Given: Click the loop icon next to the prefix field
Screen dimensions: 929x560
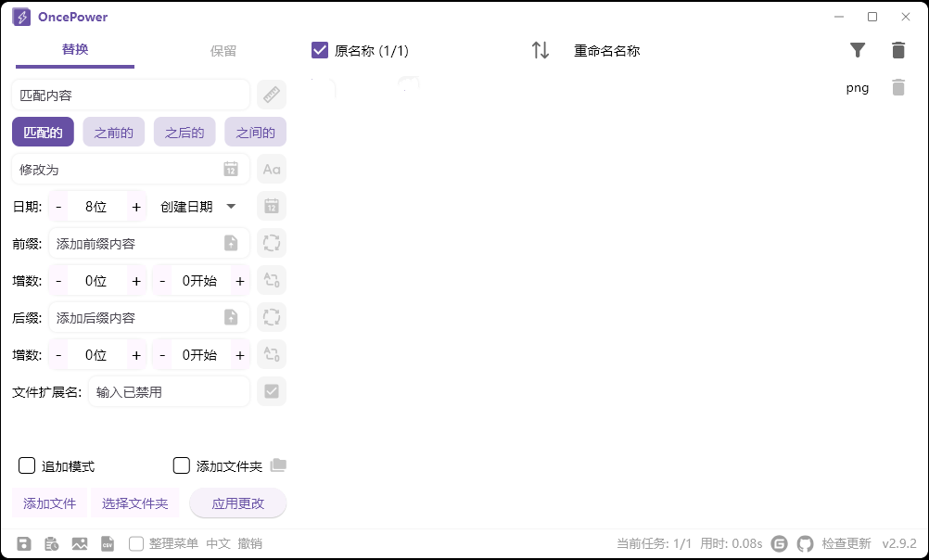Looking at the screenshot, I should tap(271, 243).
